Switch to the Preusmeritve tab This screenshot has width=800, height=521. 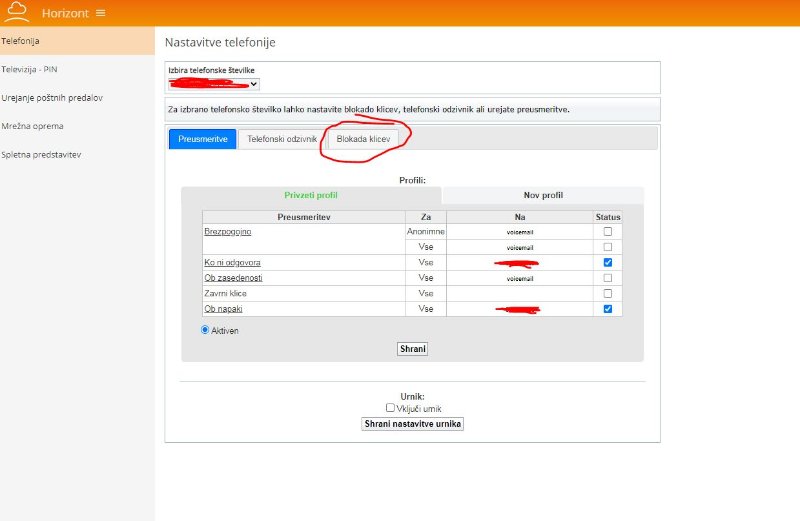(x=202, y=139)
